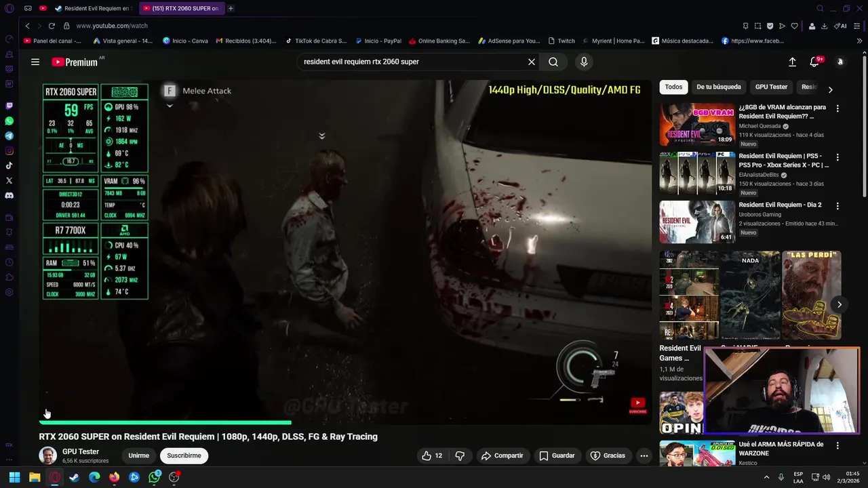Open the ad blocker shield icon
Screen dimensions: 868x488
point(770,26)
